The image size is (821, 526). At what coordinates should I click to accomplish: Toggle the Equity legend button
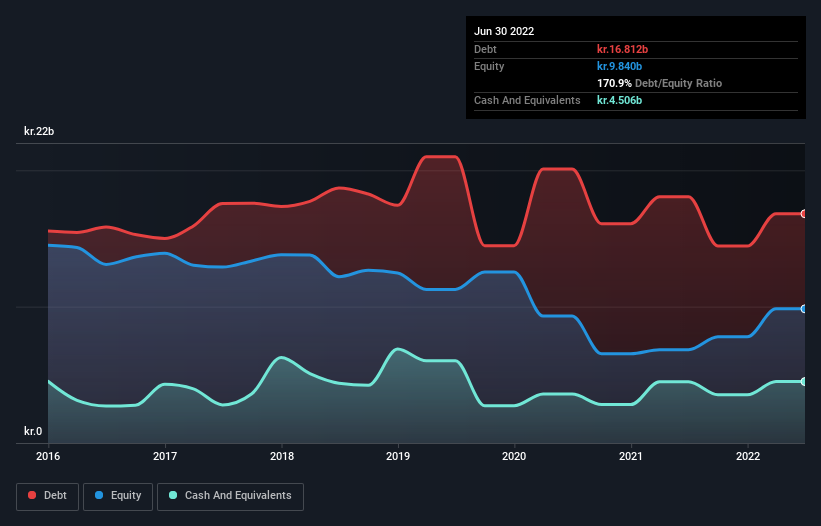[118, 496]
